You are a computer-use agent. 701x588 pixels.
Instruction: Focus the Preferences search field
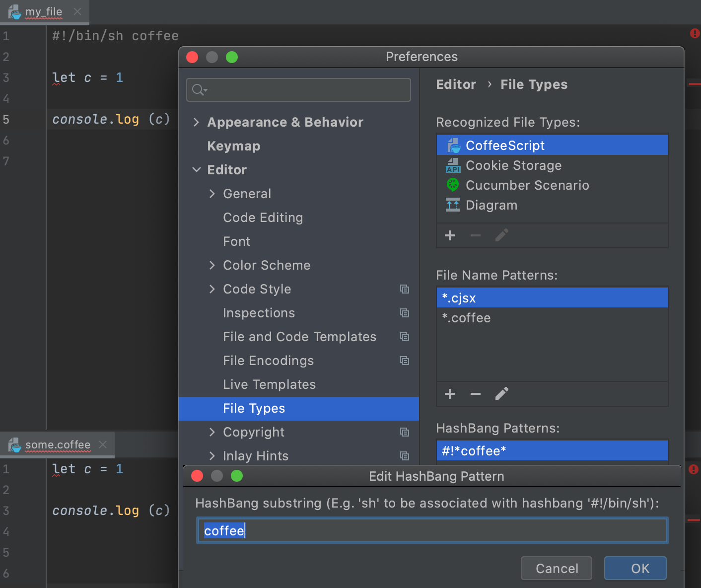298,90
